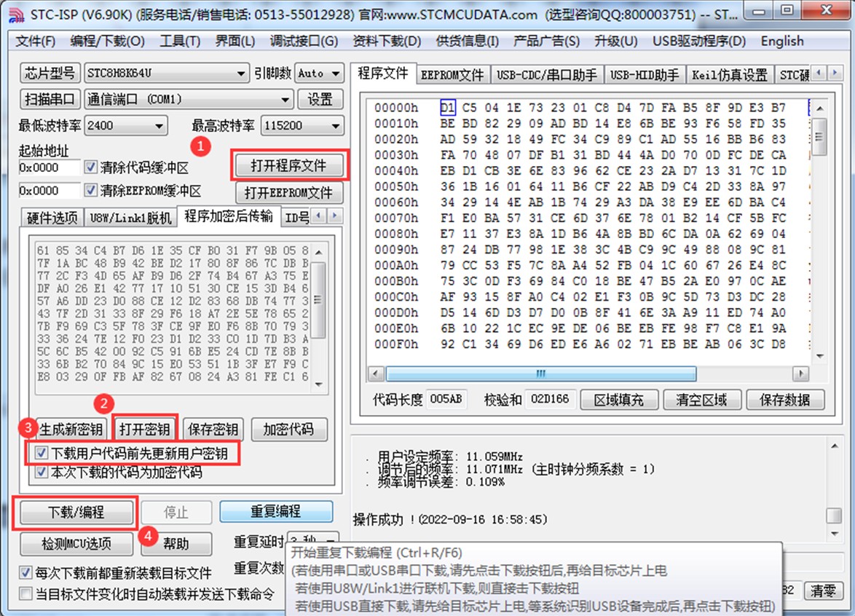Click the 加密代码 button

click(x=289, y=430)
